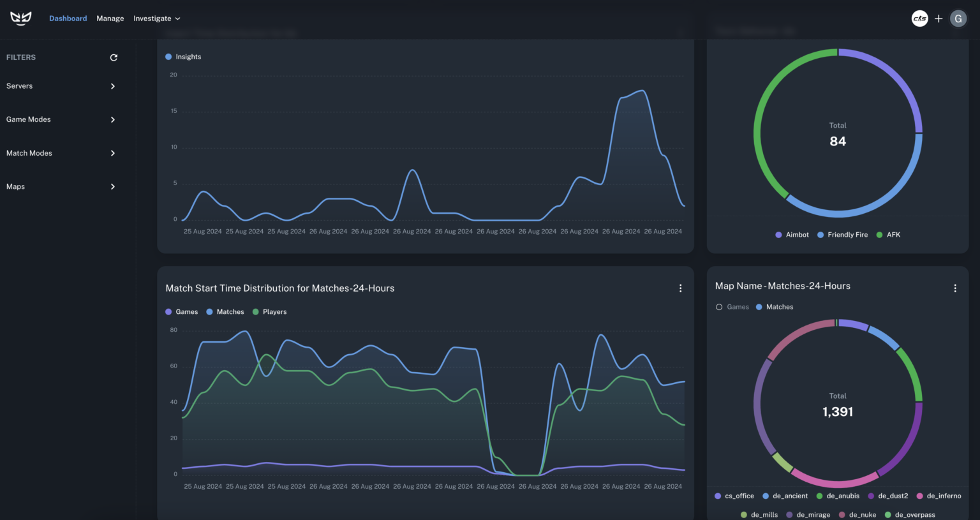Switch to the Dashboard tab
The height and width of the screenshot is (520, 980).
(x=68, y=19)
